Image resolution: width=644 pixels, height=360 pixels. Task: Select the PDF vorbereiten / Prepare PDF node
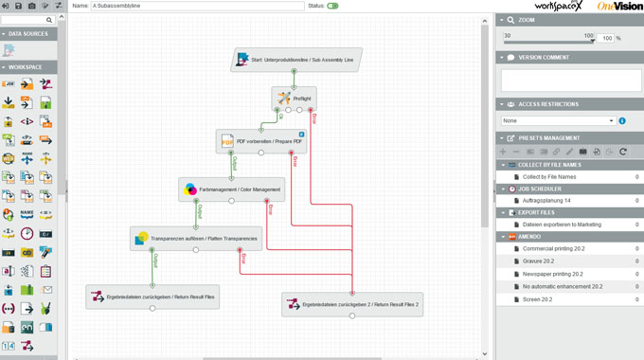point(261,141)
